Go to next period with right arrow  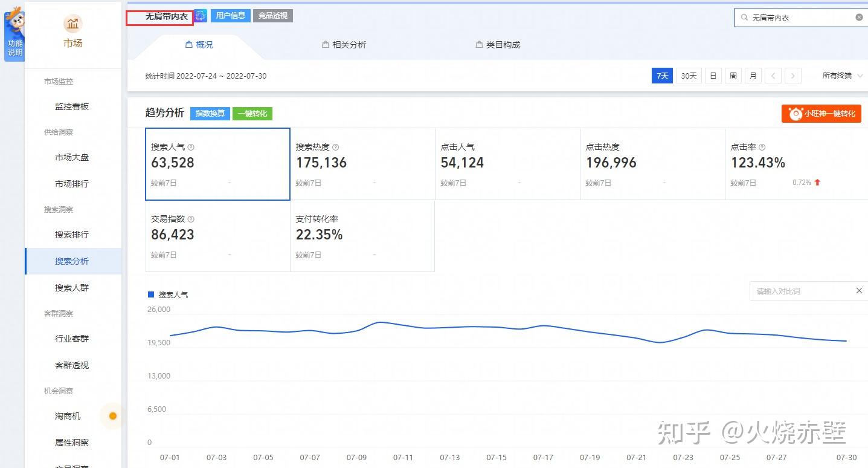pyautogui.click(x=793, y=76)
